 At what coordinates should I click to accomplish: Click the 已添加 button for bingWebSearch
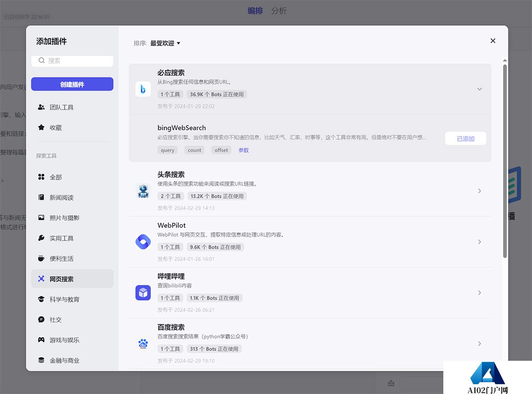465,139
